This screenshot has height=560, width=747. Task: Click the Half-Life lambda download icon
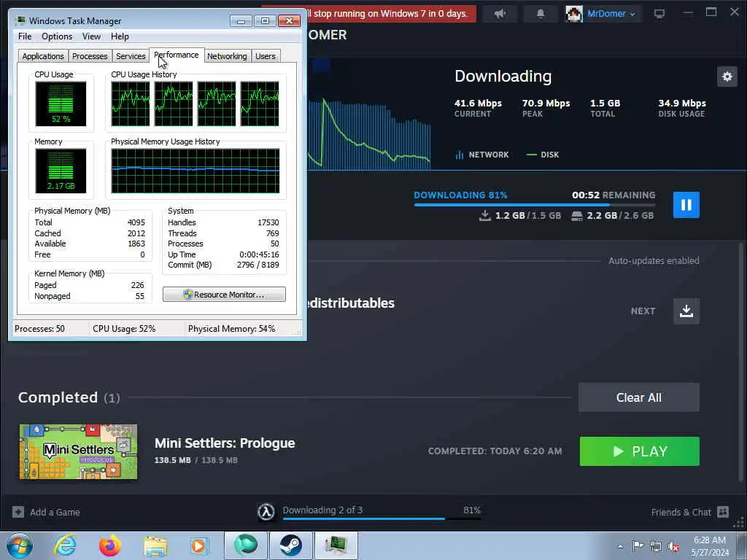(266, 512)
